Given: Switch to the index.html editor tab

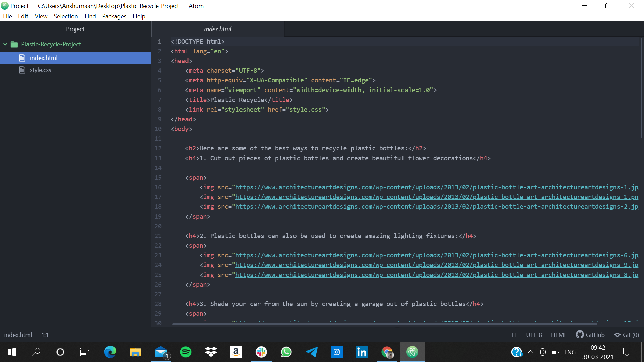Looking at the screenshot, I should (218, 29).
